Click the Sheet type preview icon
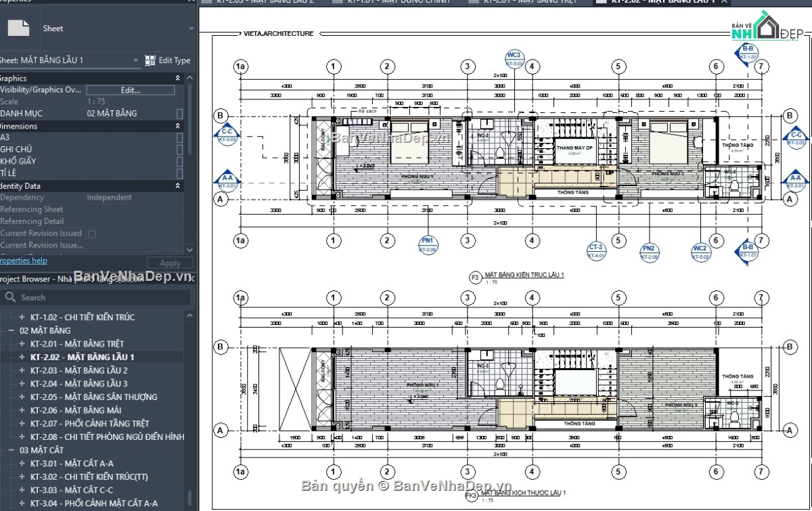Screen dimensions: 812x511 point(18,28)
